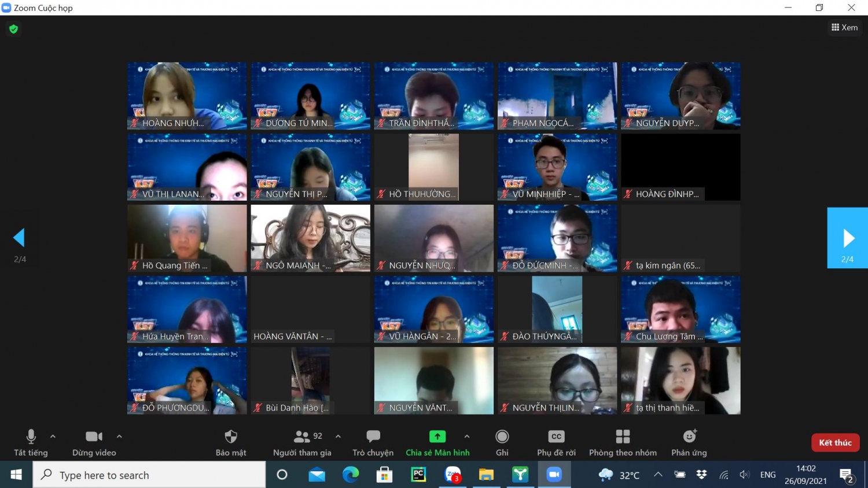Stop camera with Dừng video

click(x=94, y=437)
